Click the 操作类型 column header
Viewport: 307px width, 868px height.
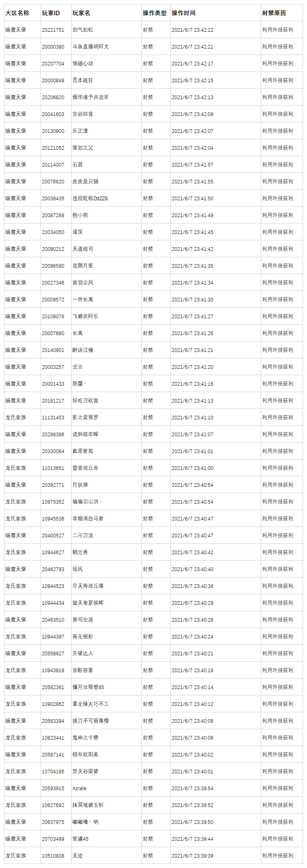(x=155, y=13)
